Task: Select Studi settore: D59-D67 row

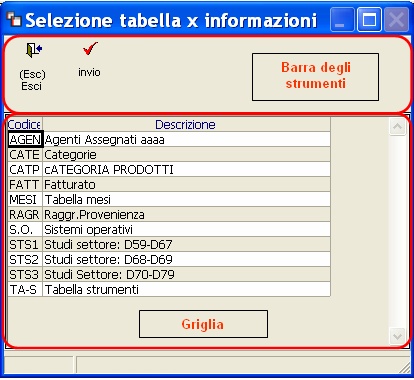Action: click(x=169, y=245)
